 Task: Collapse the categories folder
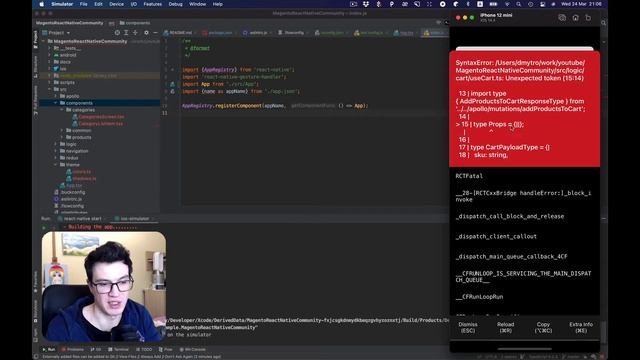click(62, 110)
